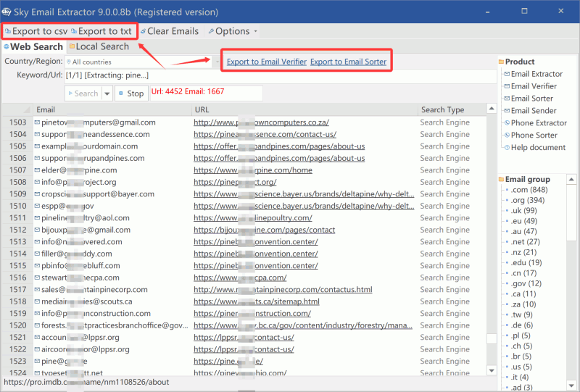Screen dimensions: 580x392
Task: Open Email Sender in Product panel
Action: tap(530, 111)
